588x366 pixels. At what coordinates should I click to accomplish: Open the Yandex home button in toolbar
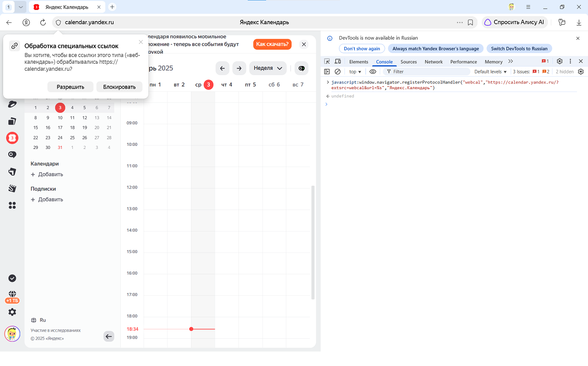26,22
